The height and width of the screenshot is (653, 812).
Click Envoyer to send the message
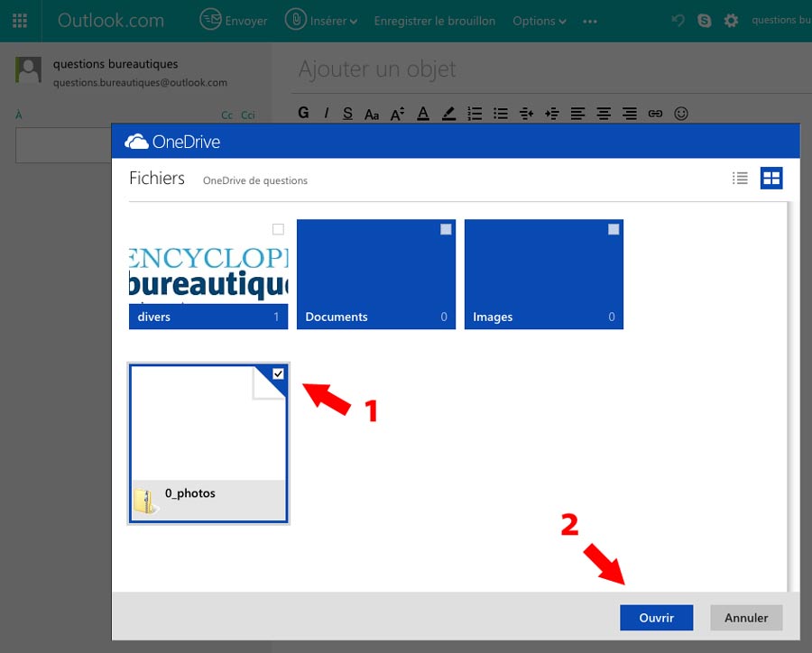234,21
